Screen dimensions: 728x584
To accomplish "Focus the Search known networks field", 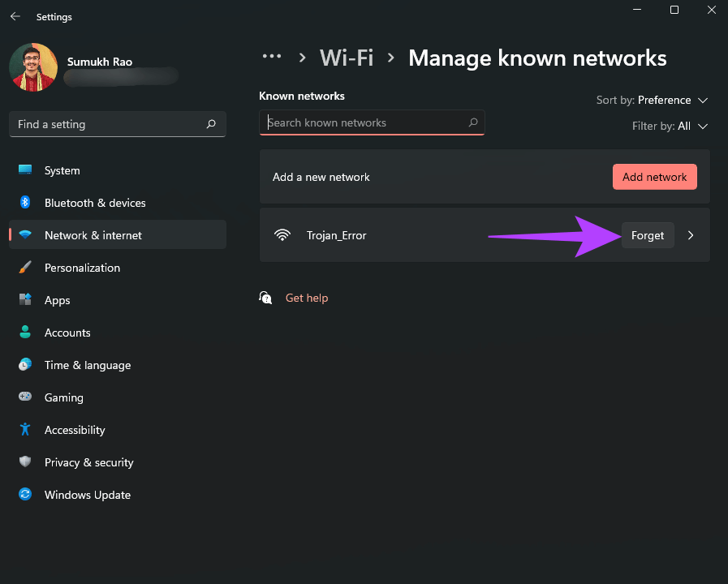I will tap(372, 122).
